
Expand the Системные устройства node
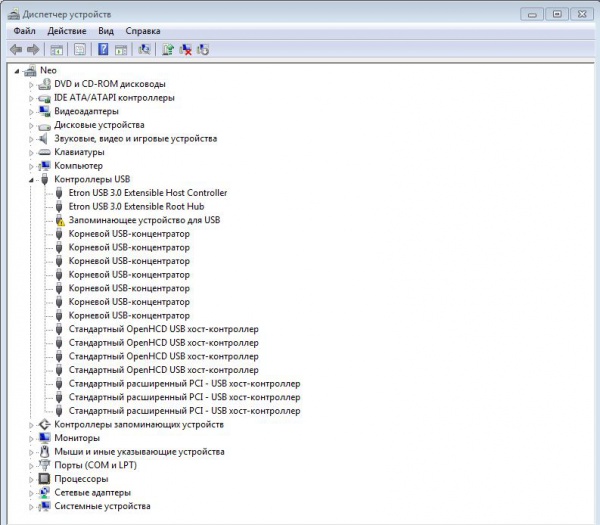tap(31, 507)
